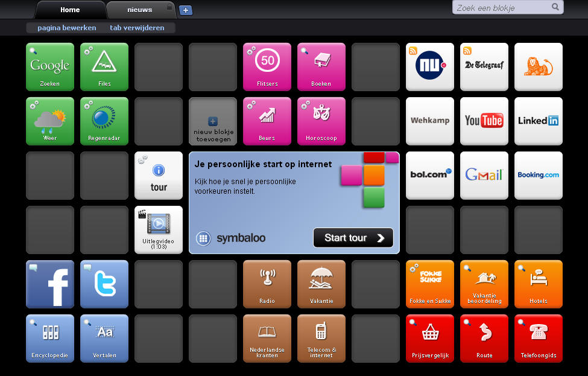Open the Boeken tile
588x376 pixels.
point(321,67)
